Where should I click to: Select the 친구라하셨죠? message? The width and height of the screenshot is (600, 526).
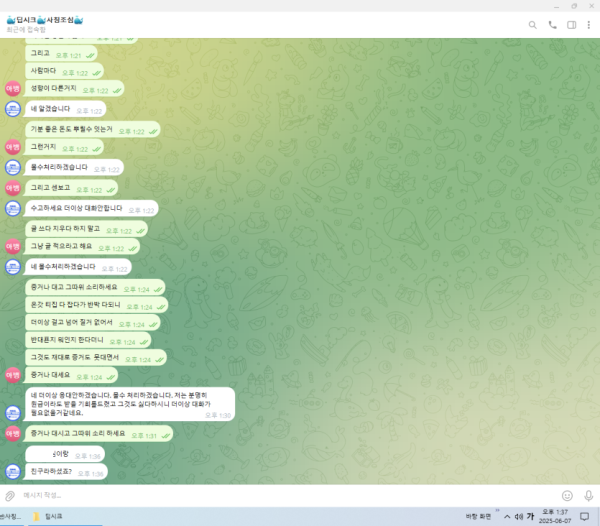pyautogui.click(x=66, y=472)
